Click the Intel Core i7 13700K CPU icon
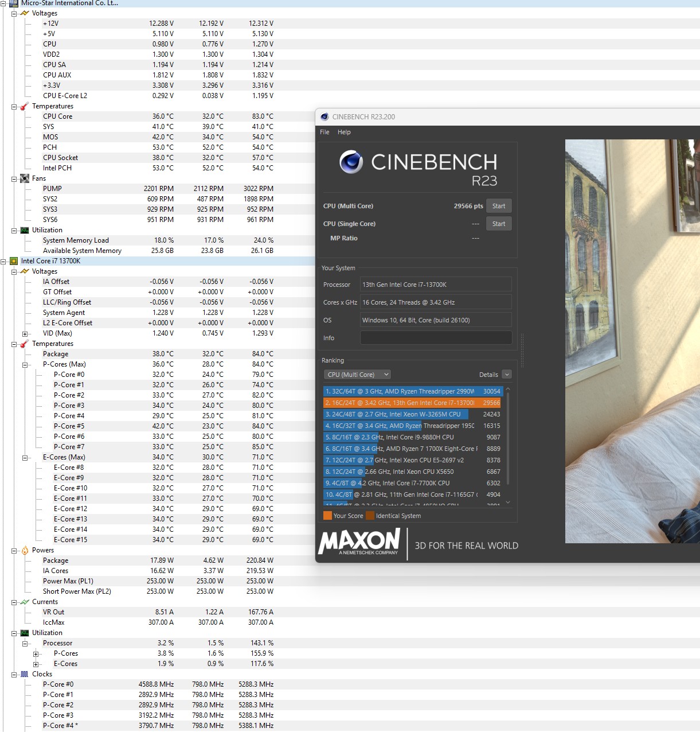 (x=14, y=261)
